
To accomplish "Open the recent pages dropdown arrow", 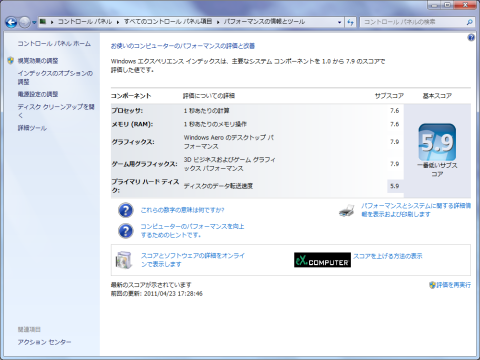I will click(x=34, y=23).
